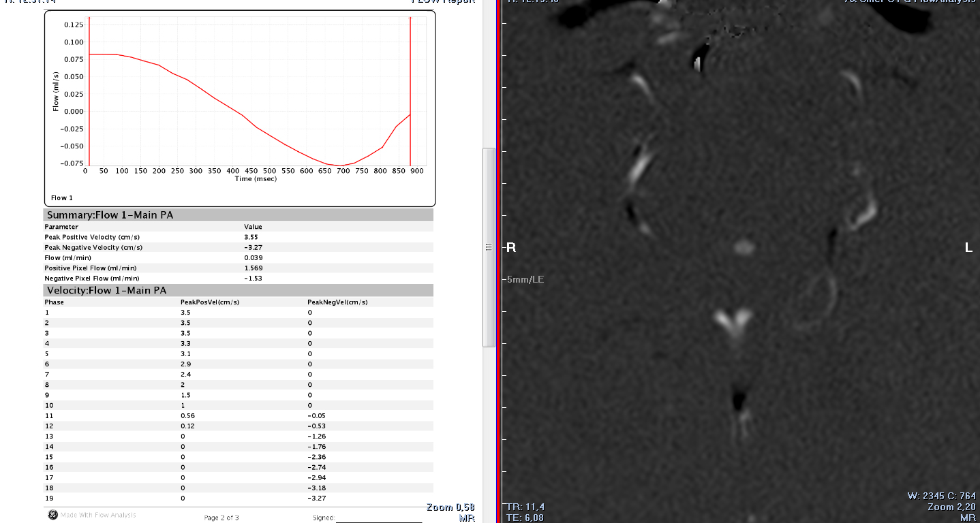Click phase 16 negative velocity -2.74

click(x=316, y=467)
